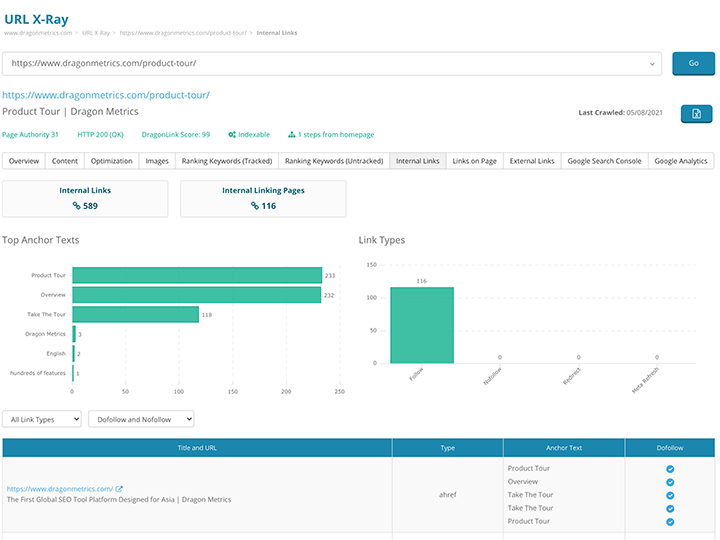The image size is (720, 540).
Task: Click the sitemap icon for steps from homepage
Action: pyautogui.click(x=292, y=134)
